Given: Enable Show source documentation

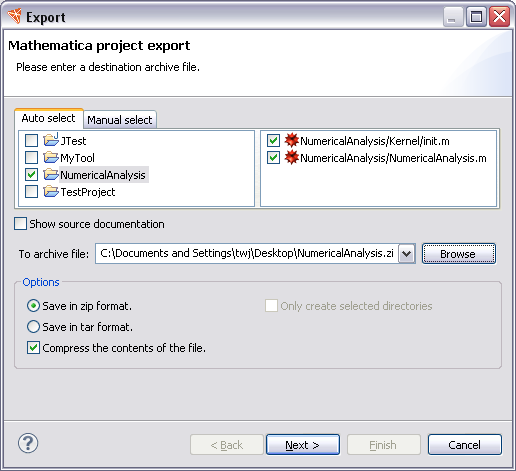Looking at the screenshot, I should coord(20,224).
